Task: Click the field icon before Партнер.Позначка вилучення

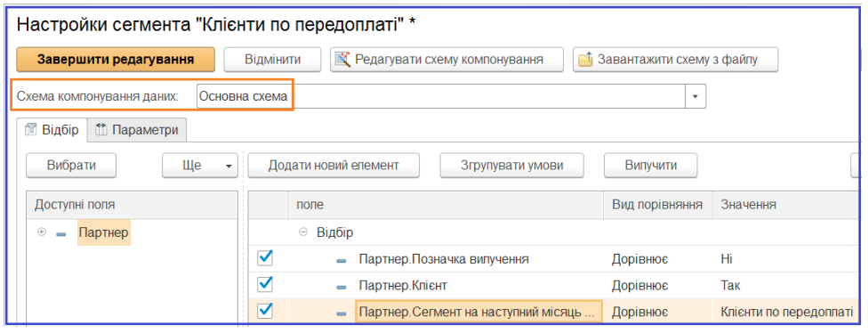Action: tap(342, 260)
